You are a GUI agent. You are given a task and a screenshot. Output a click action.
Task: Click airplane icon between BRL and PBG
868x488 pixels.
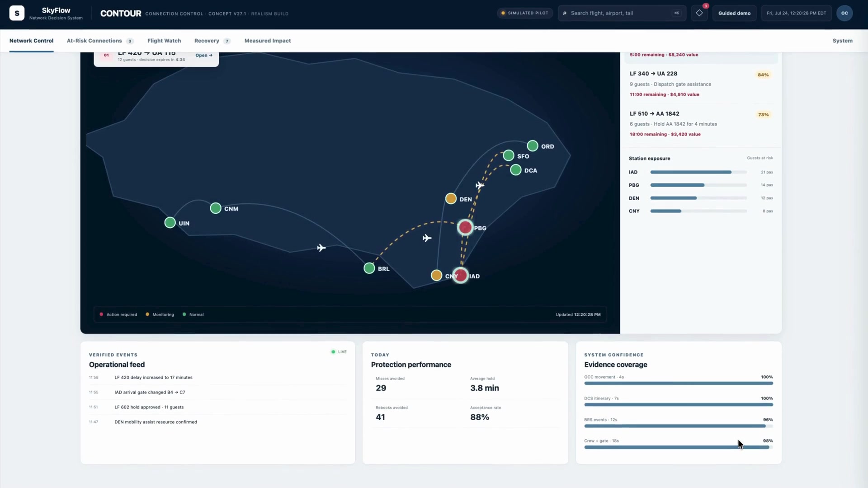427,238
